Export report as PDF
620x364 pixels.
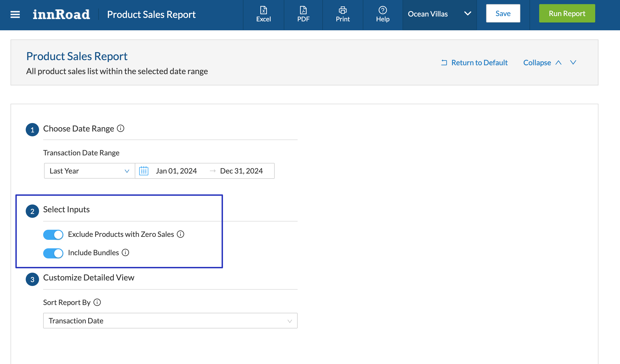pos(303,14)
